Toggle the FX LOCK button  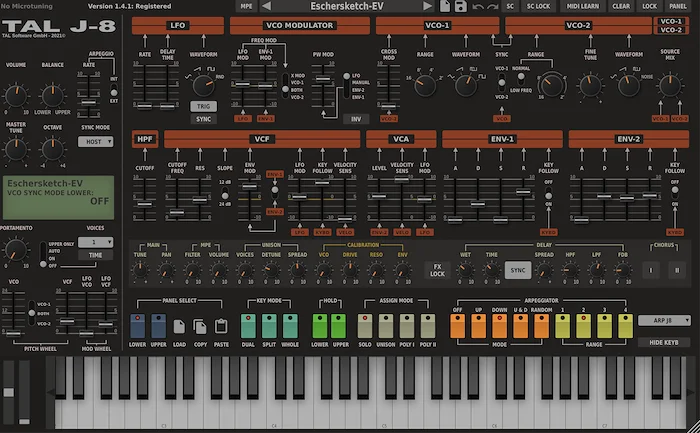(x=437, y=270)
